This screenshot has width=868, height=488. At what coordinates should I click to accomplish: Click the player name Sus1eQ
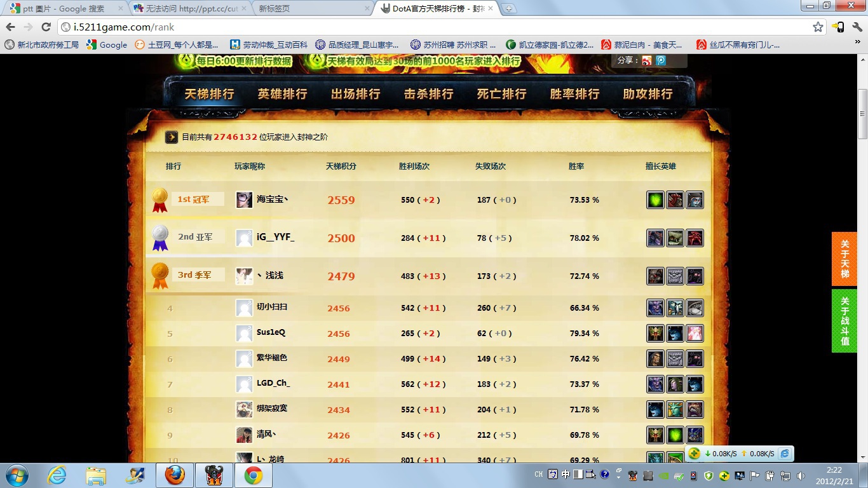(x=271, y=332)
